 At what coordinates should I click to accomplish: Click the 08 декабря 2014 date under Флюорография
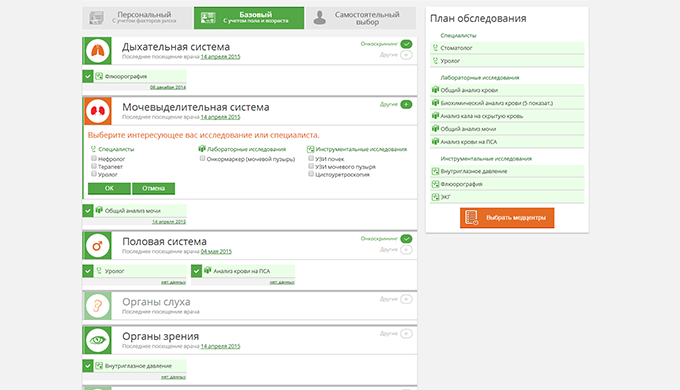(x=168, y=87)
